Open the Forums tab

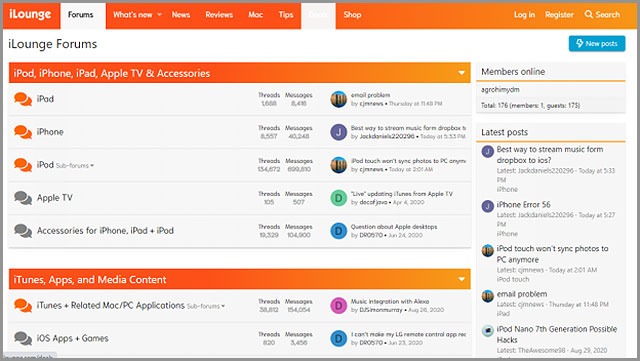pyautogui.click(x=80, y=15)
